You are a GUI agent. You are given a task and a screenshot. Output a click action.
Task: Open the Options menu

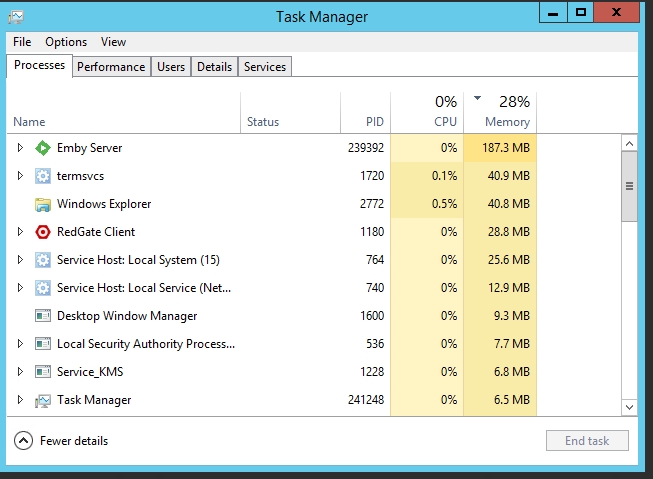pos(66,42)
